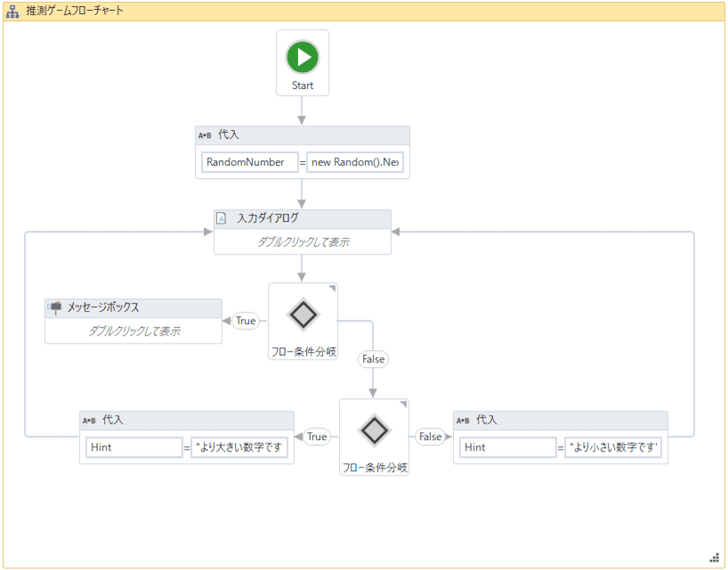Click the flowchart icon beside 推測ゲームフローチャート title
The image size is (728, 570).
click(12, 12)
